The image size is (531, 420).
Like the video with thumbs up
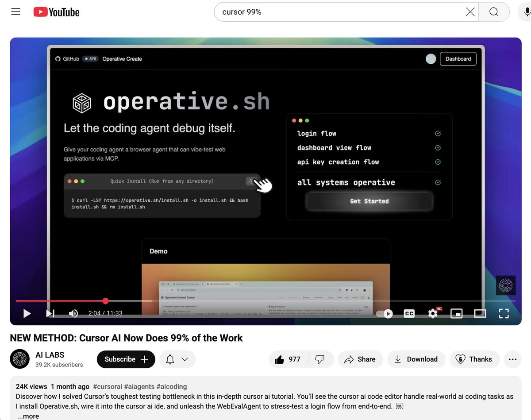[x=288, y=359]
